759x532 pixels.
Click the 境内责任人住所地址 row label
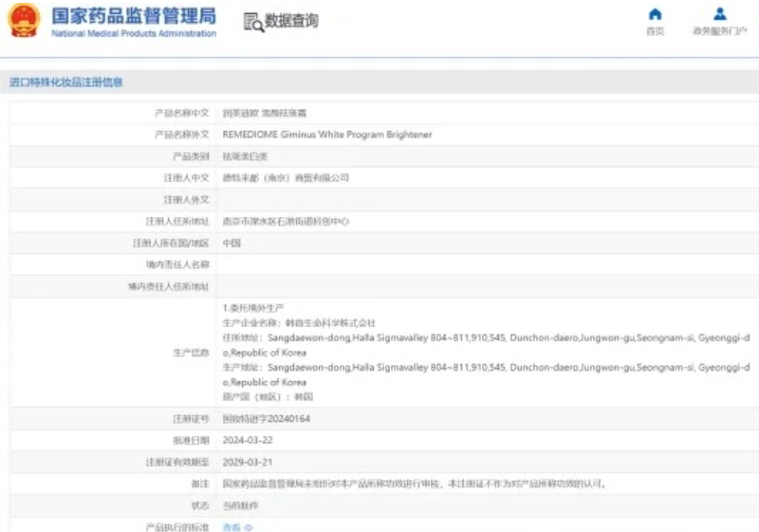coord(169,286)
